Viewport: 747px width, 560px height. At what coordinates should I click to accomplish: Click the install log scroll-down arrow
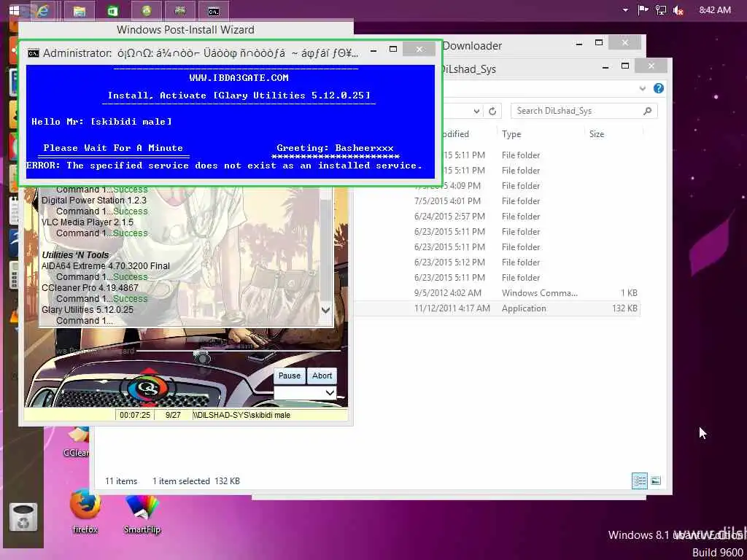[326, 310]
